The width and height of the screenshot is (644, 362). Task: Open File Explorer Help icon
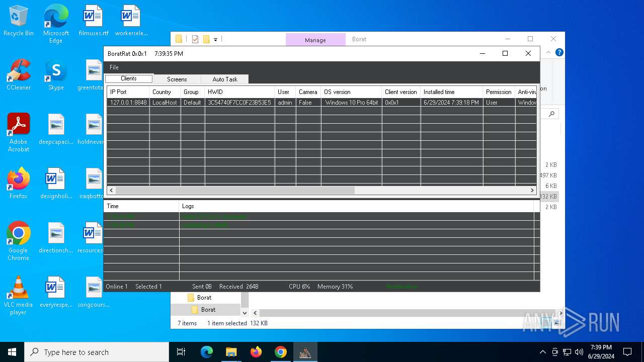click(x=559, y=52)
